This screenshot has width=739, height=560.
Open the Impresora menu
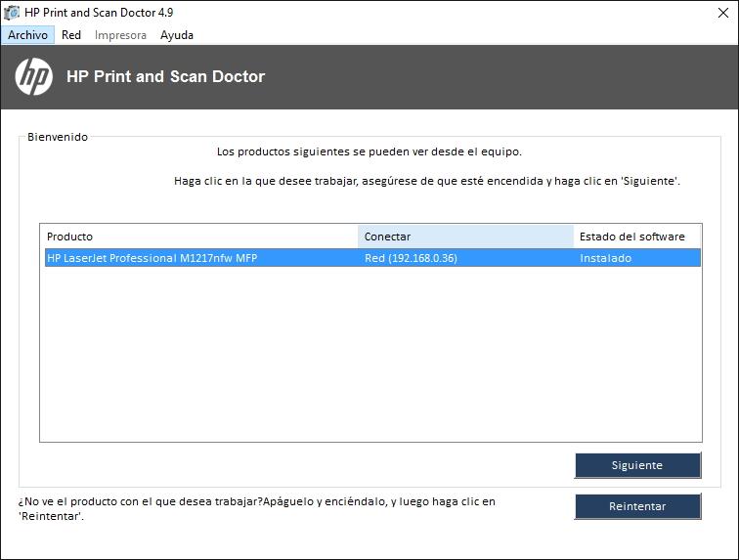pos(120,35)
